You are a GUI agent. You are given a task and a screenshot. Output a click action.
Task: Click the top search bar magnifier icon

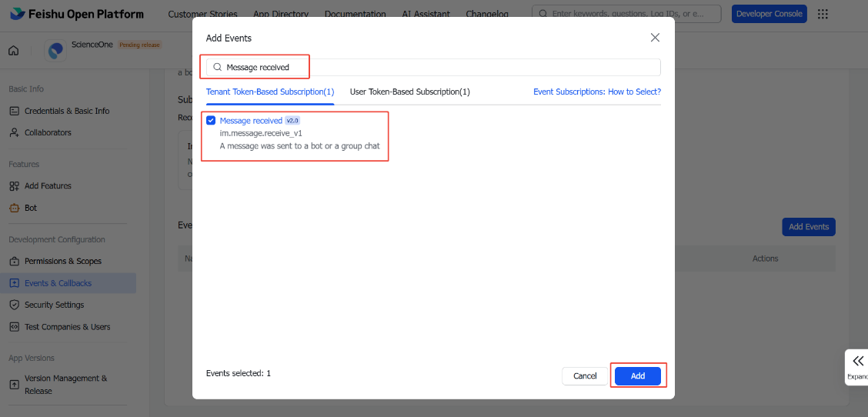pyautogui.click(x=543, y=14)
